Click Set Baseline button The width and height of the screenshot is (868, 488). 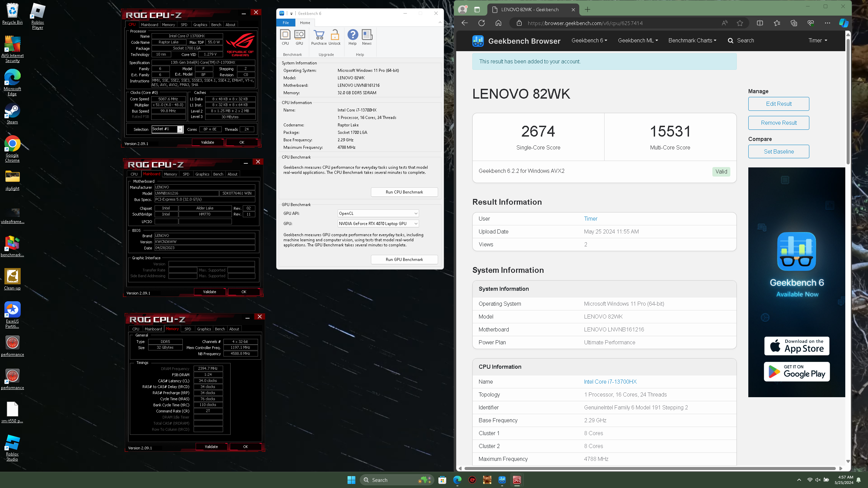pos(778,152)
